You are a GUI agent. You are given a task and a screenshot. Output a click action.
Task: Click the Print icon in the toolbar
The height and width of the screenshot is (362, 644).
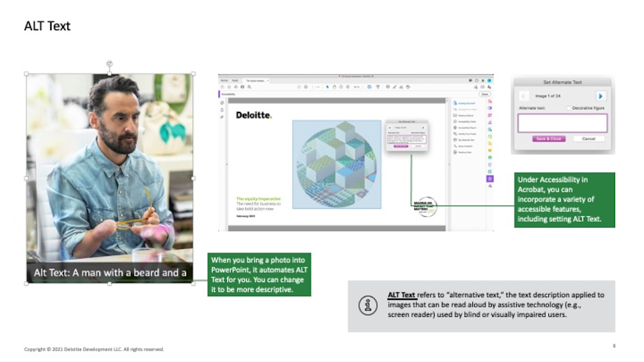click(242, 85)
